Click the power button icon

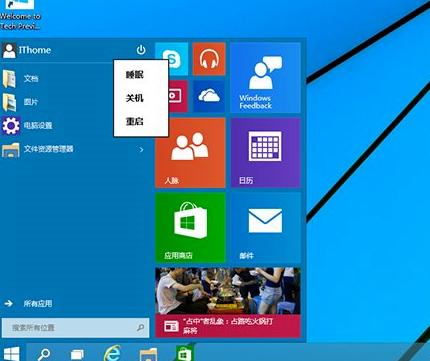click(x=141, y=50)
